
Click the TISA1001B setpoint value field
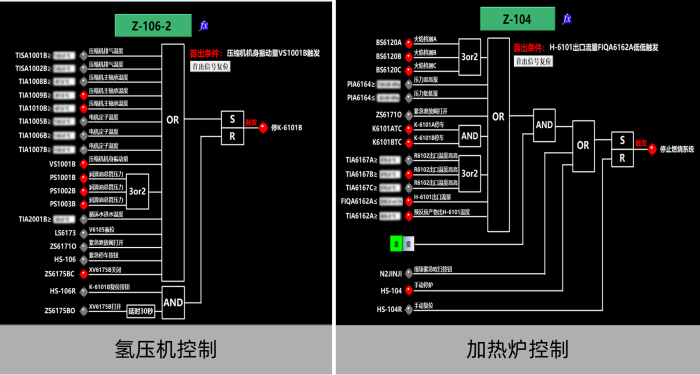click(x=63, y=56)
